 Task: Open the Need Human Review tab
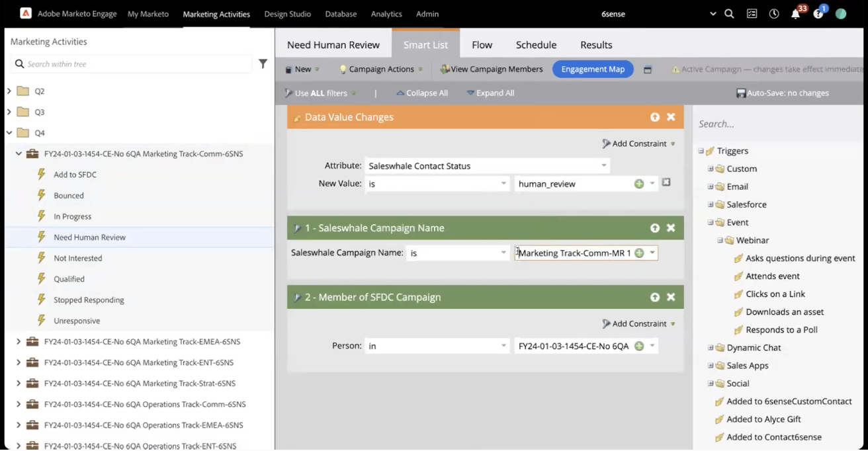(333, 45)
